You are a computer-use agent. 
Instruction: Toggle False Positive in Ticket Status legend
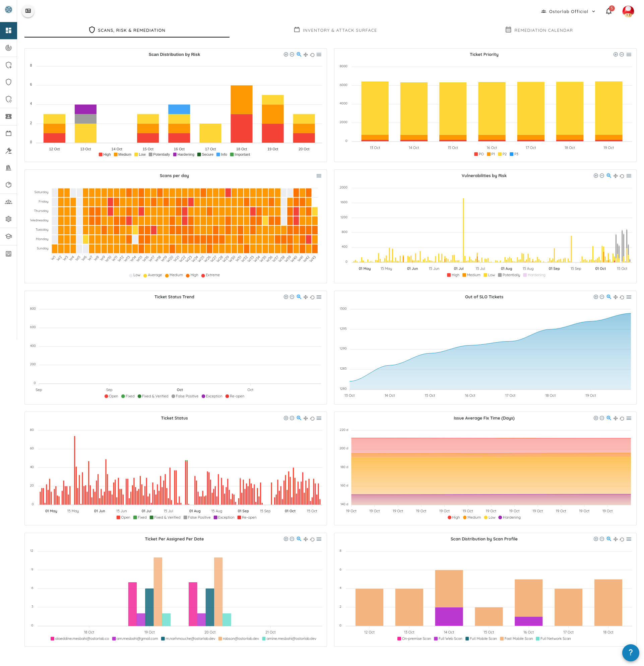tap(197, 518)
